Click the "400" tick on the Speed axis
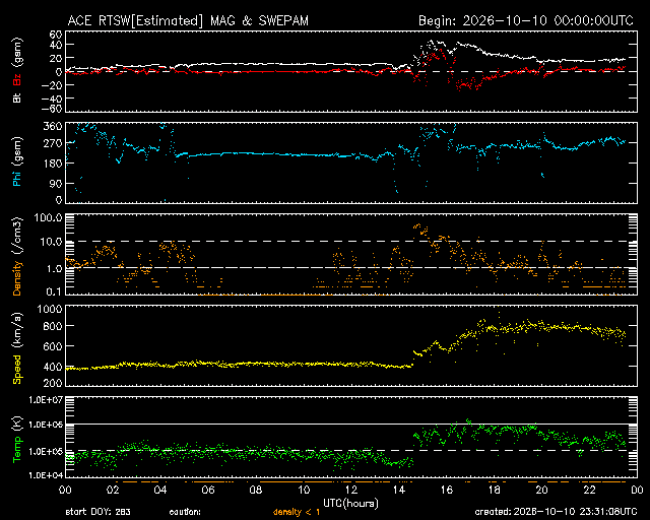 tap(53, 367)
